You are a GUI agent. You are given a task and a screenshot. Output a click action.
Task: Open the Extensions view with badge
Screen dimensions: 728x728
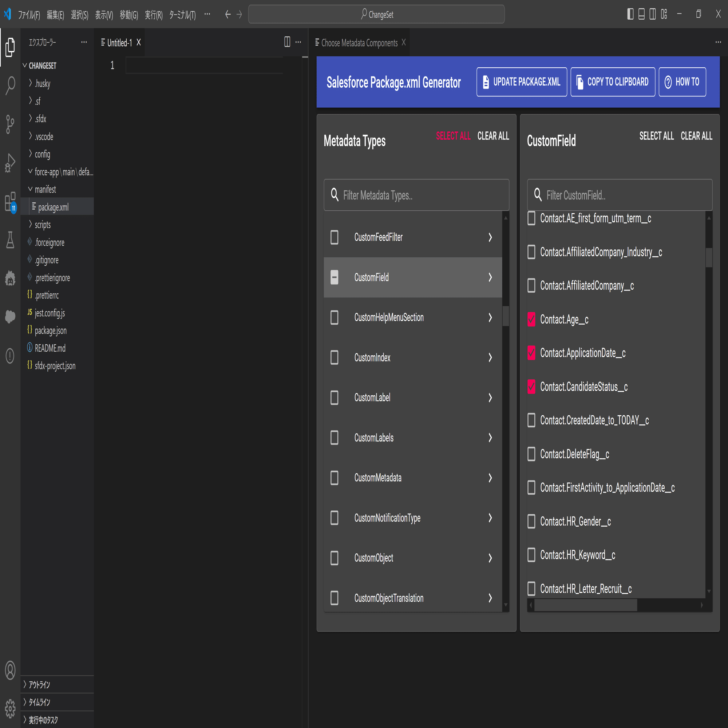pyautogui.click(x=10, y=202)
